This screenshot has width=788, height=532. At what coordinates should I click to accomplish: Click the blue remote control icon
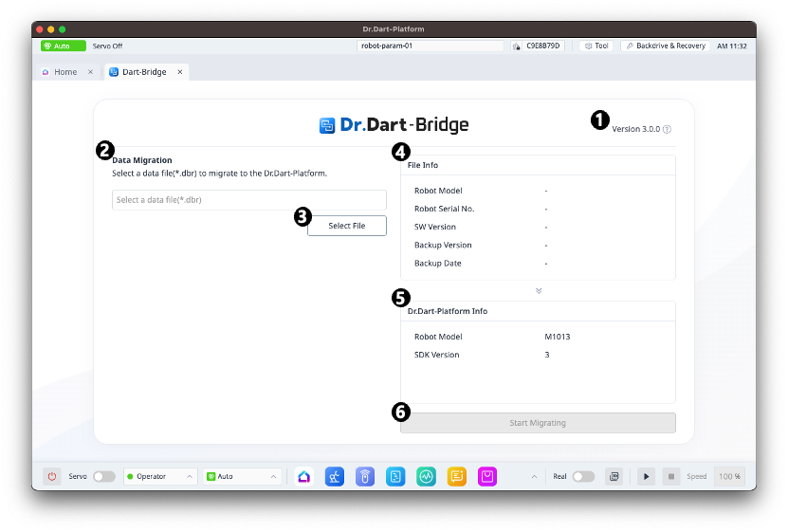pos(364,476)
